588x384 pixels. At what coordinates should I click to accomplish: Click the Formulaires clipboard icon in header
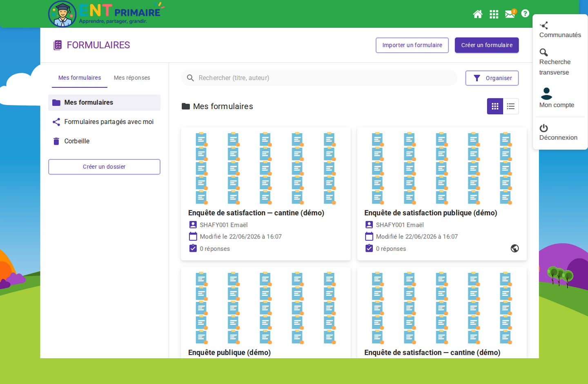(58, 45)
